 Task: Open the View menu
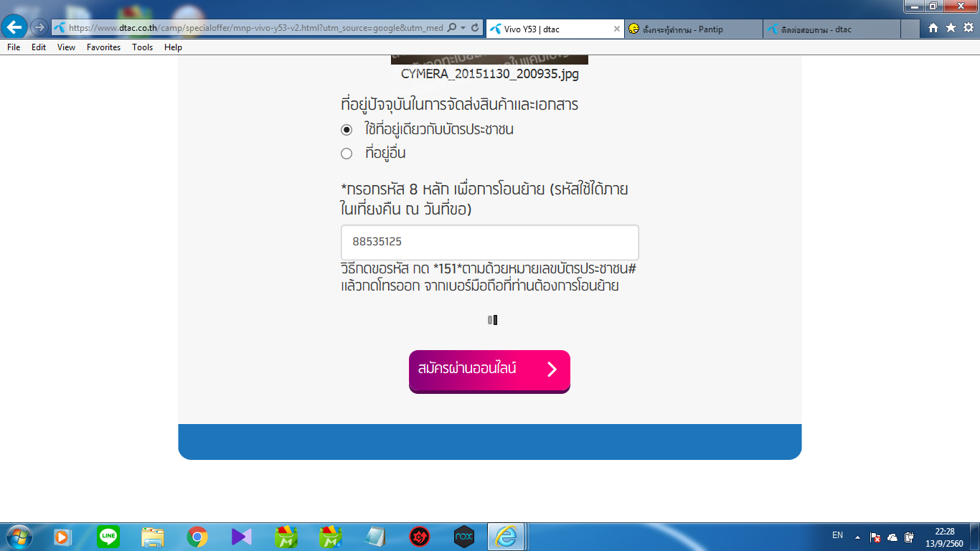pos(66,47)
